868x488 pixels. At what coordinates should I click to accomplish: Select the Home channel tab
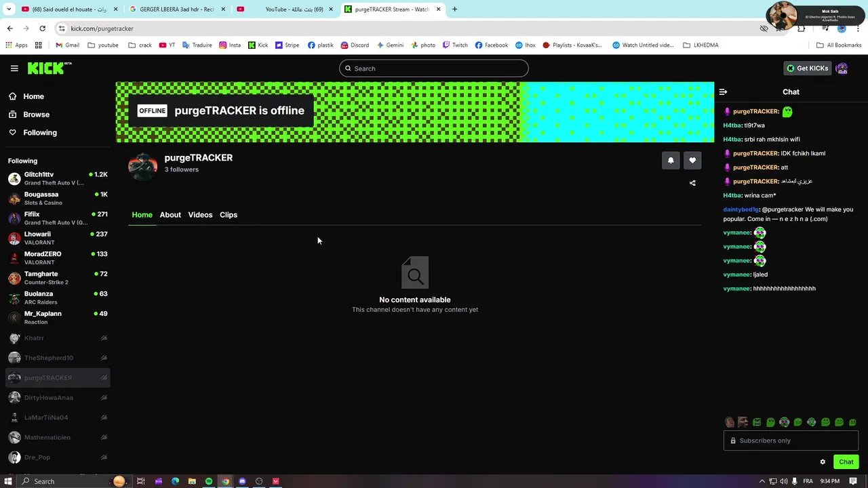click(142, 215)
